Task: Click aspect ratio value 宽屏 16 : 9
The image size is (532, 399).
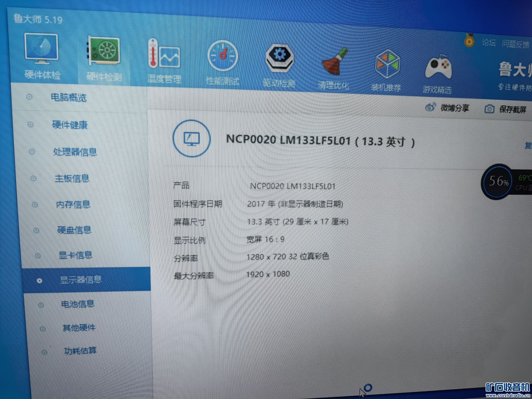Action: (265, 239)
